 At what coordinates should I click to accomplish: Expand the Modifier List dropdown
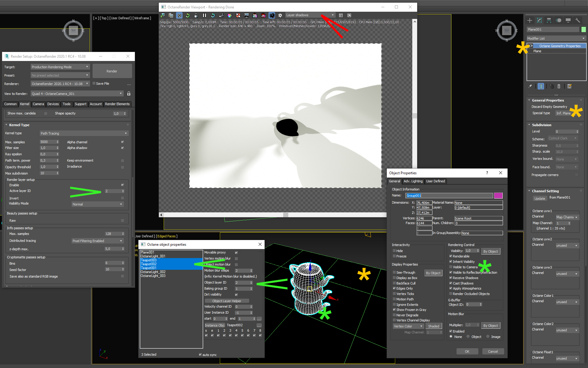click(x=556, y=38)
